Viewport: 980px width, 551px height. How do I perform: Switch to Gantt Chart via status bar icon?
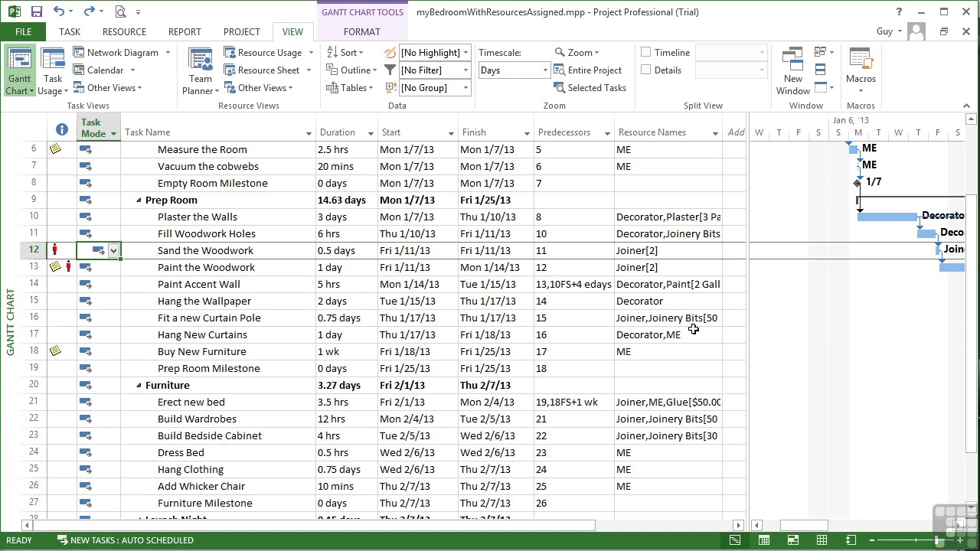(x=735, y=540)
